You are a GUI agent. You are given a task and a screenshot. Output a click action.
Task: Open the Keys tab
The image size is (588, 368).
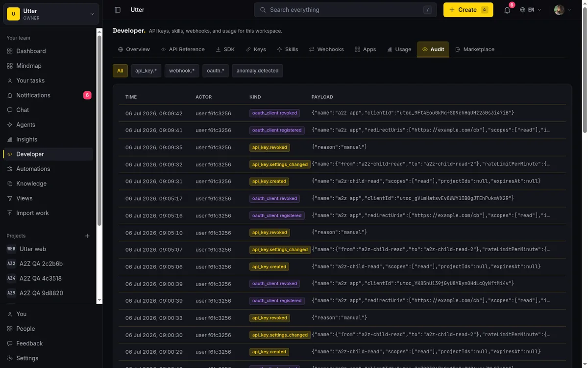coord(256,49)
